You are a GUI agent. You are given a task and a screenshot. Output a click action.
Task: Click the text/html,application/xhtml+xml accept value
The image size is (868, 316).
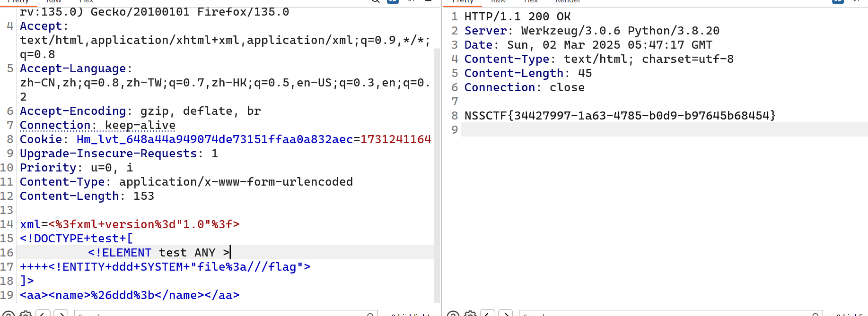click(225, 40)
